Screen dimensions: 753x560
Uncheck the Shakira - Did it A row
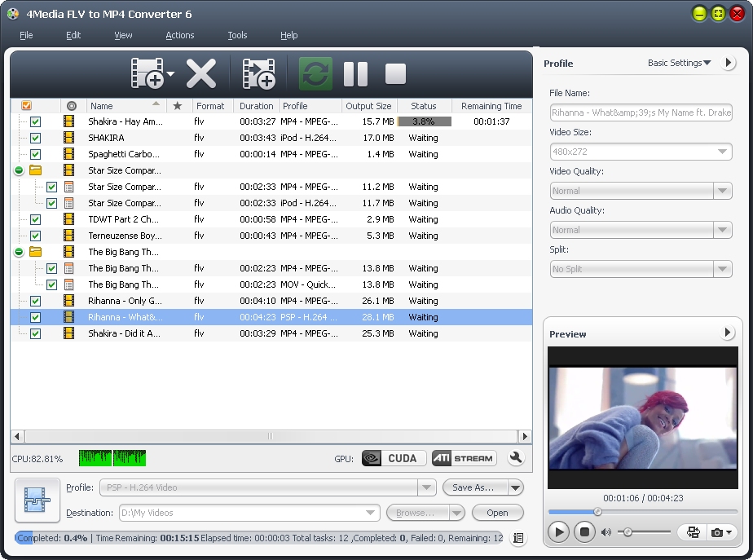[x=36, y=333]
